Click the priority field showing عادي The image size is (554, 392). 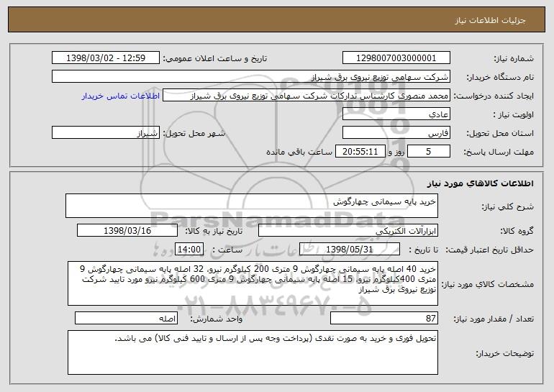(x=396, y=114)
